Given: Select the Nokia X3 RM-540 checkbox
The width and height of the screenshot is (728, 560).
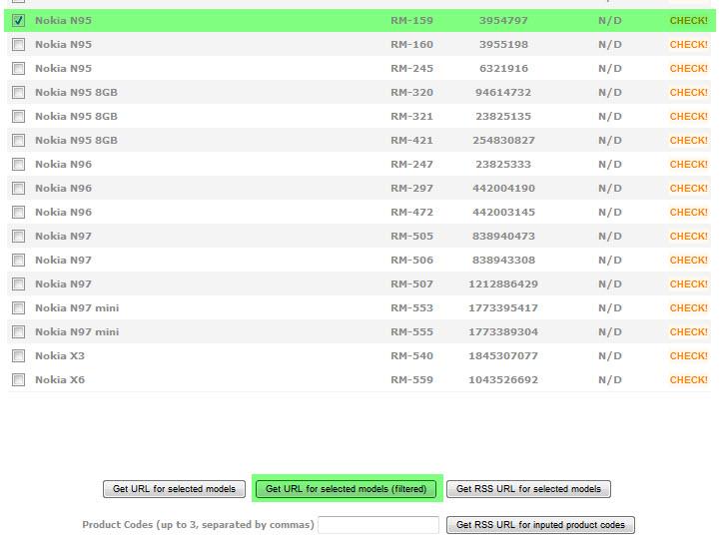Looking at the screenshot, I should [19, 355].
